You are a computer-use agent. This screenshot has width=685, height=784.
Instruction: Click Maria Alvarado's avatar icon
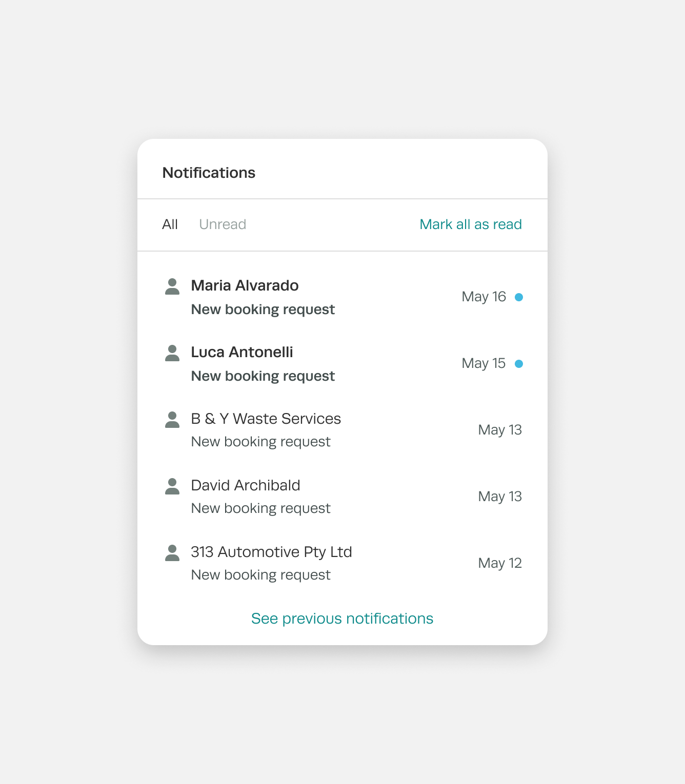click(x=172, y=287)
